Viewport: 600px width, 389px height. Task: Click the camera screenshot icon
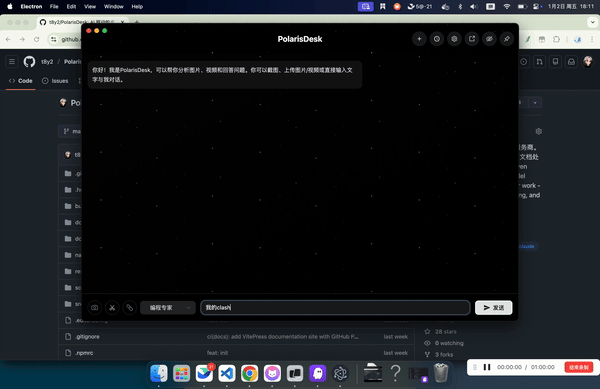95,308
